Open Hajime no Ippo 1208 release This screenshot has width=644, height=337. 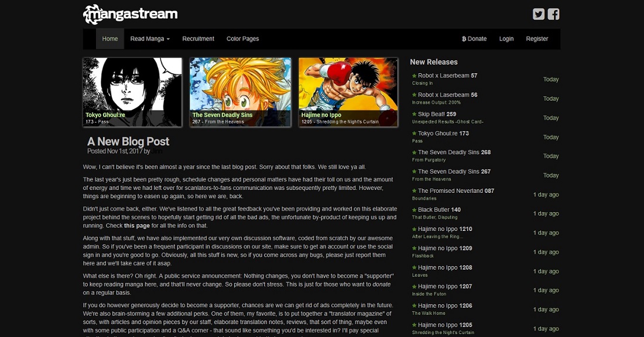tap(445, 268)
